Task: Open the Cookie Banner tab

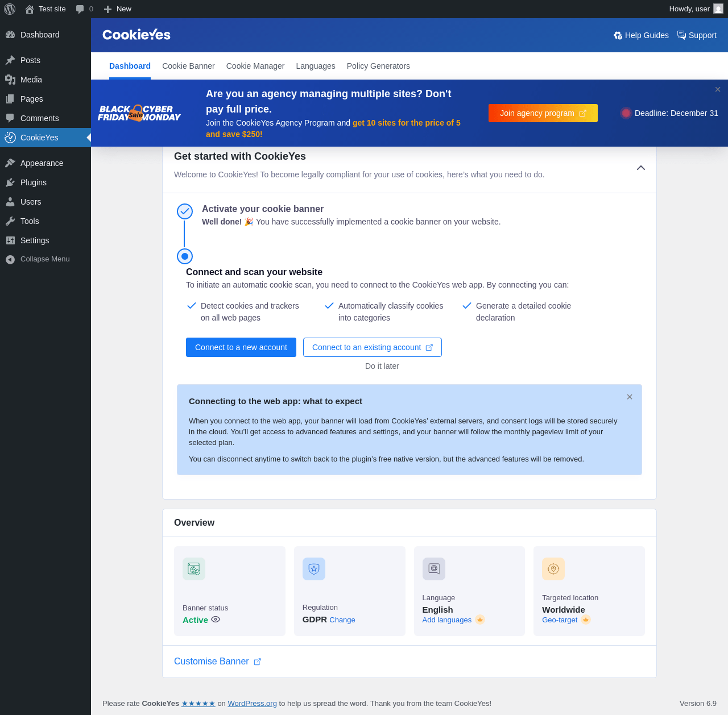Action: click(188, 66)
